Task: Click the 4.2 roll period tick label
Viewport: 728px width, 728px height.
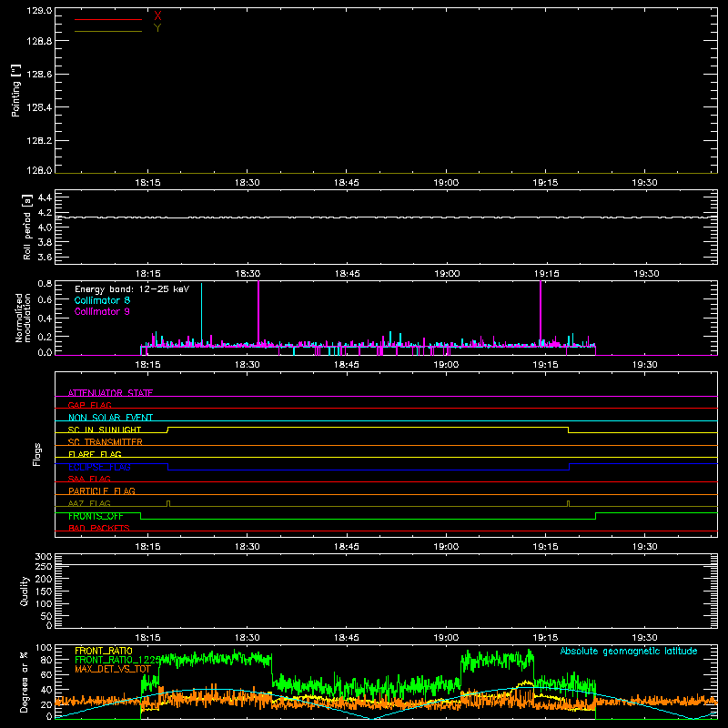Action: [45, 213]
